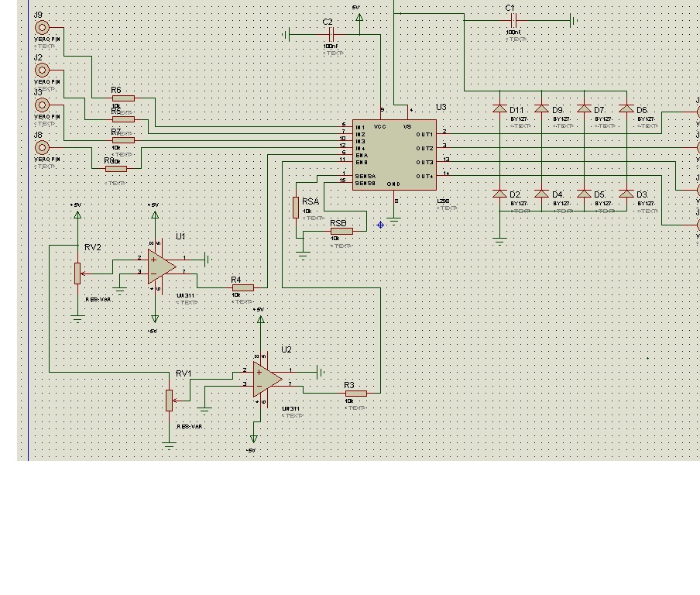Click the 100nF value under C2
This screenshot has height=595, width=700.
pyautogui.click(x=331, y=46)
